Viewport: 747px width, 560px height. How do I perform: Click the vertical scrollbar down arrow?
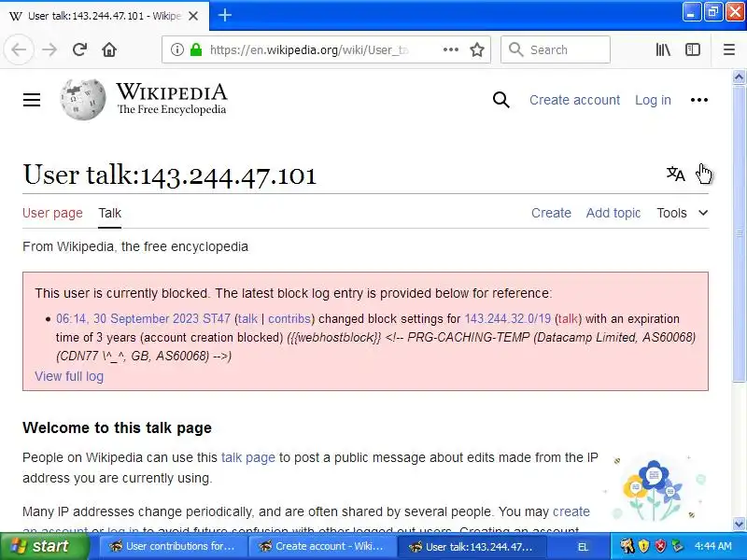[739, 524]
